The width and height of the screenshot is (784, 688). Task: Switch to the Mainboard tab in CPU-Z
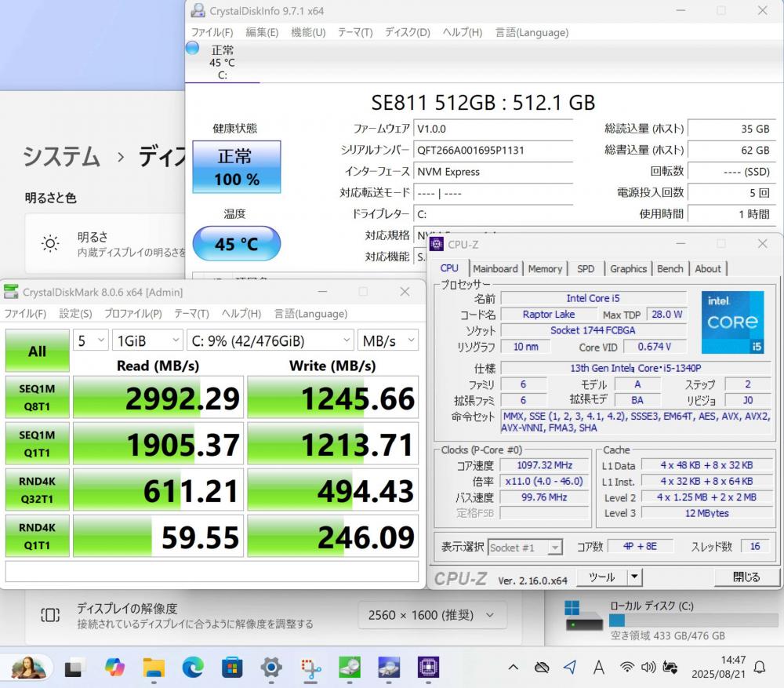(x=495, y=269)
